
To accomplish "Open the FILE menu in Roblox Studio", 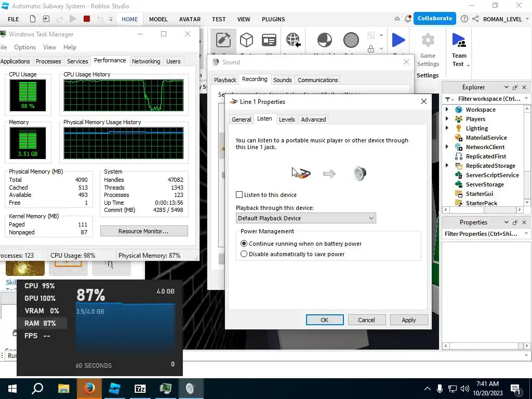I will [x=13, y=19].
